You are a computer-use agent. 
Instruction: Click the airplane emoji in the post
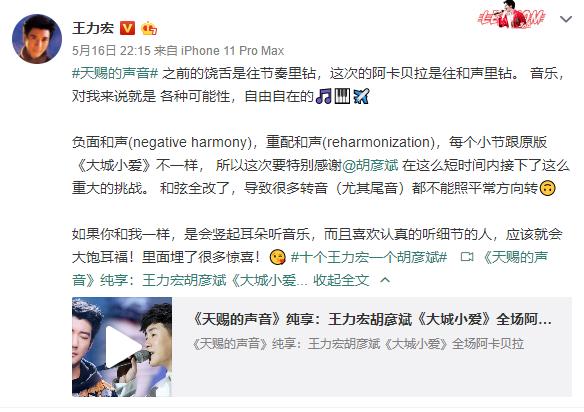pos(361,96)
